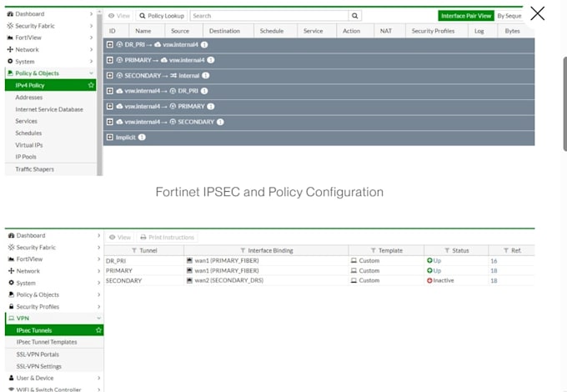The width and height of the screenshot is (567, 392).
Task: Select the PRIMARY tunnel row
Action: 319,270
